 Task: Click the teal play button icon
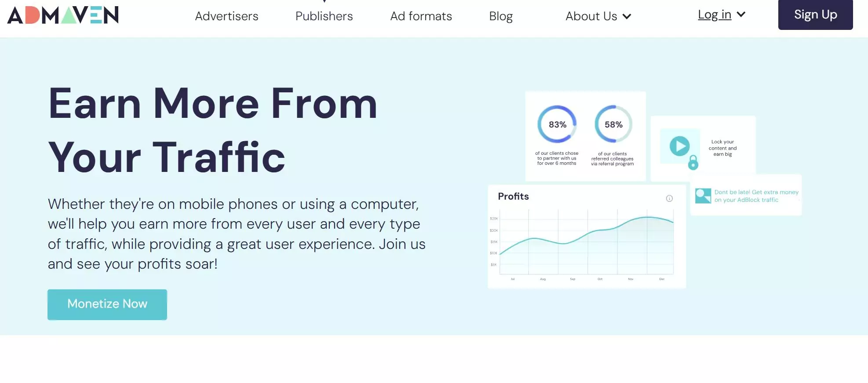680,146
